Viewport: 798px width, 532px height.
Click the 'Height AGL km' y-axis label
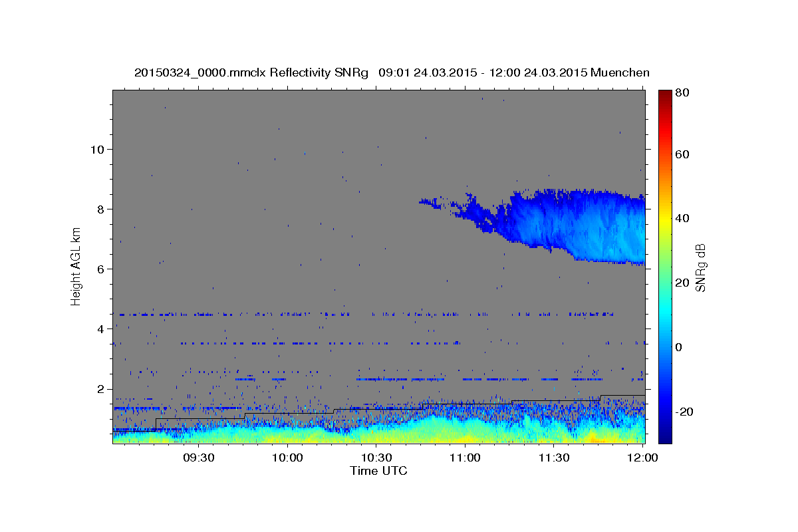coord(76,267)
